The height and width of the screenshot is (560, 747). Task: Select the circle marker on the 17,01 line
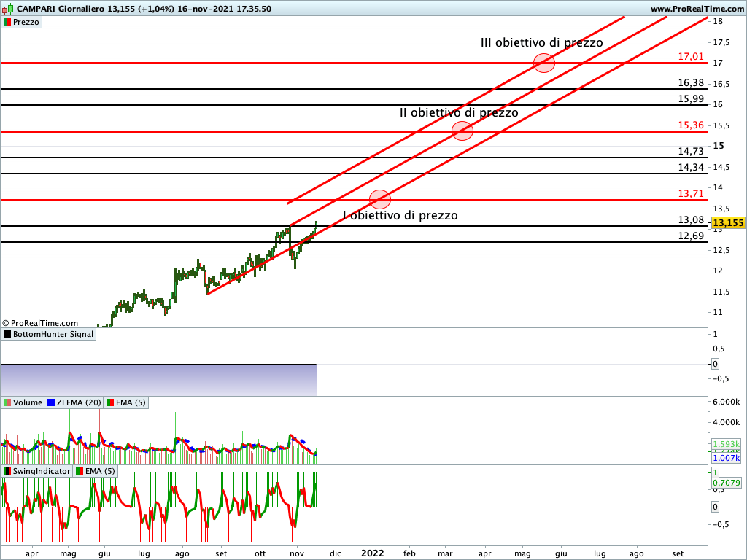(x=544, y=63)
